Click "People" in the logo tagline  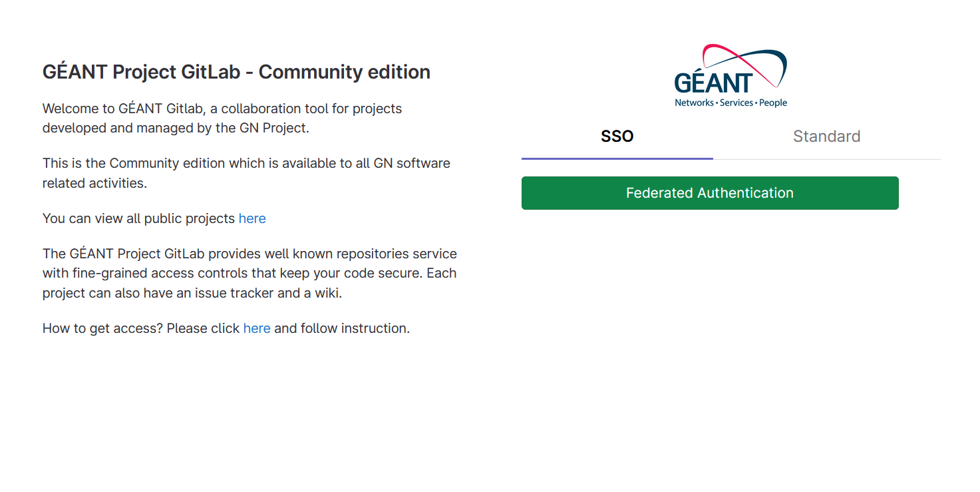pyautogui.click(x=773, y=103)
